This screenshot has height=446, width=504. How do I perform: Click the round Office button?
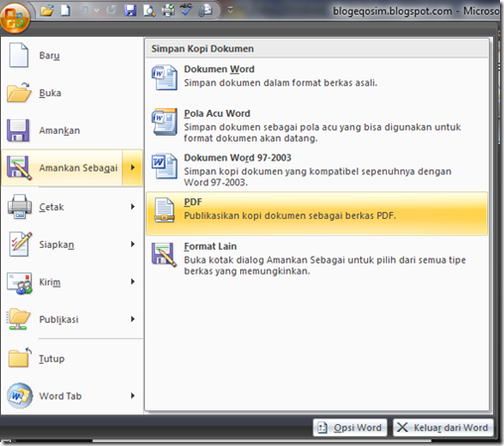click(x=15, y=17)
